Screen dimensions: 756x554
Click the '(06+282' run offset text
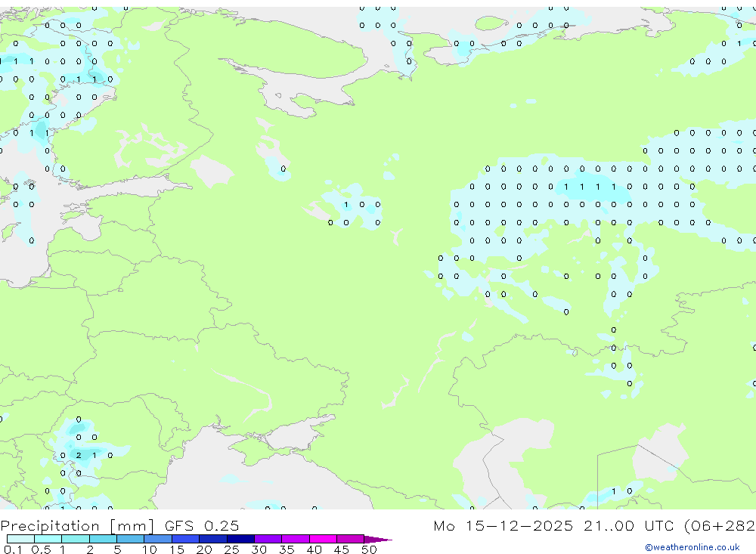pyautogui.click(x=720, y=526)
